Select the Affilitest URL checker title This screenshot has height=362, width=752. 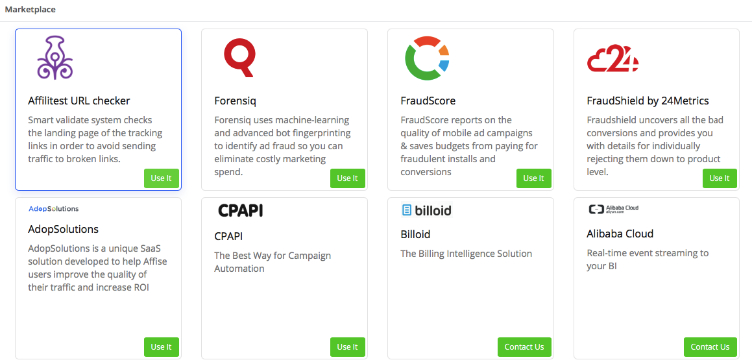click(79, 101)
